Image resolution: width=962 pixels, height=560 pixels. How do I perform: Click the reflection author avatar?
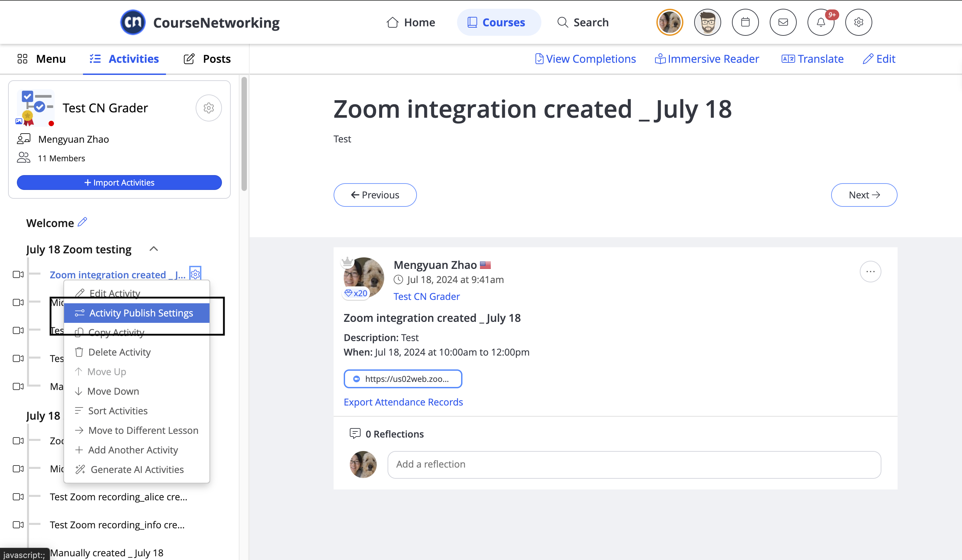click(363, 465)
